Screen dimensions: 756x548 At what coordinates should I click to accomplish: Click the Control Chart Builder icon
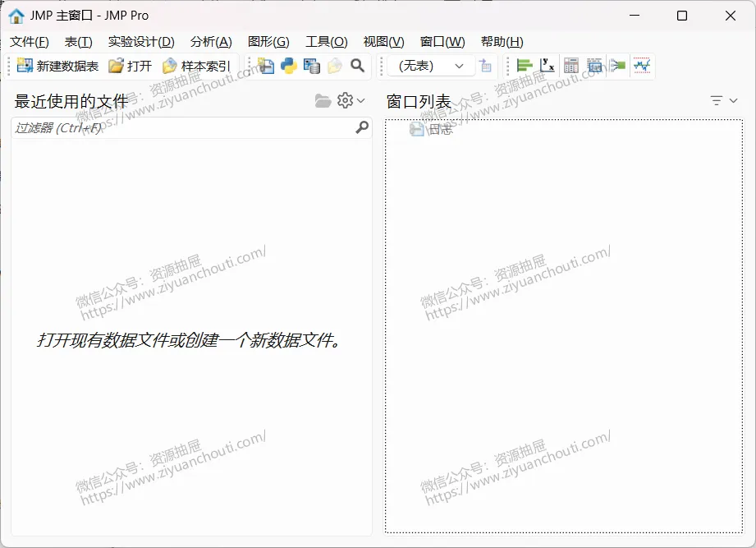tap(642, 66)
